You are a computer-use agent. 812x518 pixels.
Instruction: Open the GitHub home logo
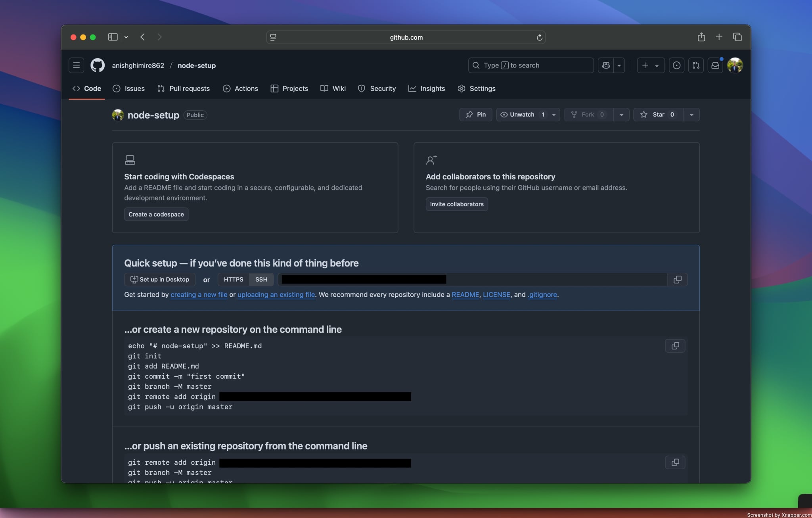coord(98,65)
